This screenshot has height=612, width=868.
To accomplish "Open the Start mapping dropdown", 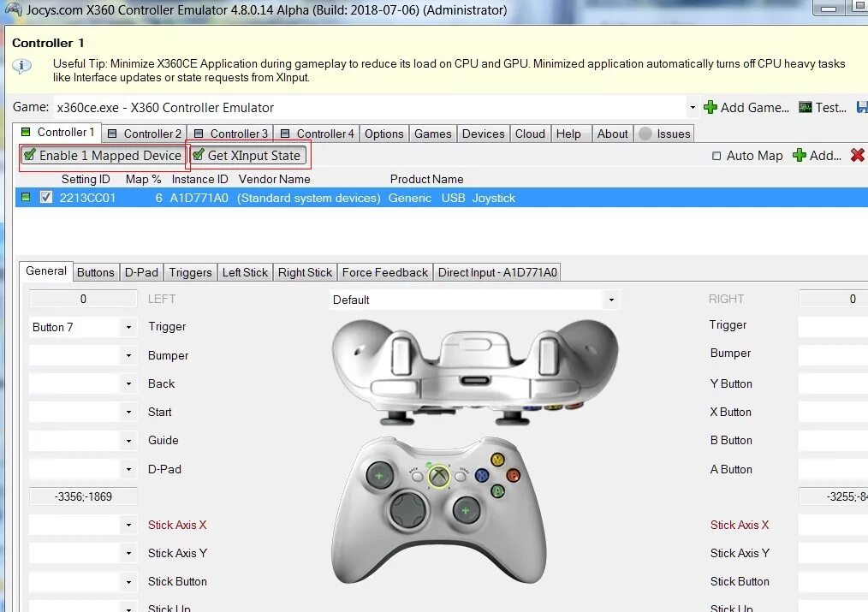I will click(128, 412).
